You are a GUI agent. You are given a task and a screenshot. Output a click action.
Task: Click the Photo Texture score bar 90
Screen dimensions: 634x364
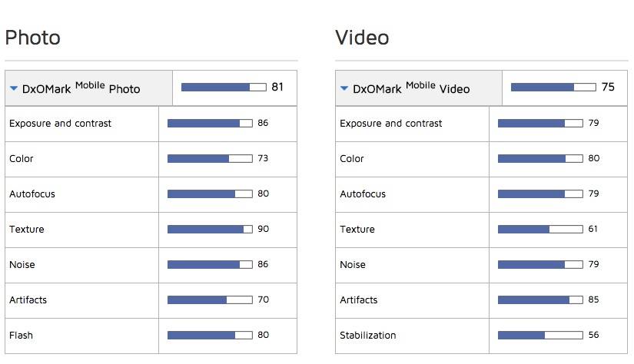tap(210, 230)
